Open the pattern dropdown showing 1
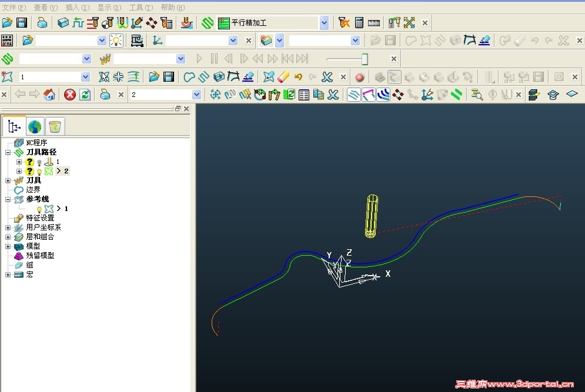The height and width of the screenshot is (392, 585). [x=85, y=77]
